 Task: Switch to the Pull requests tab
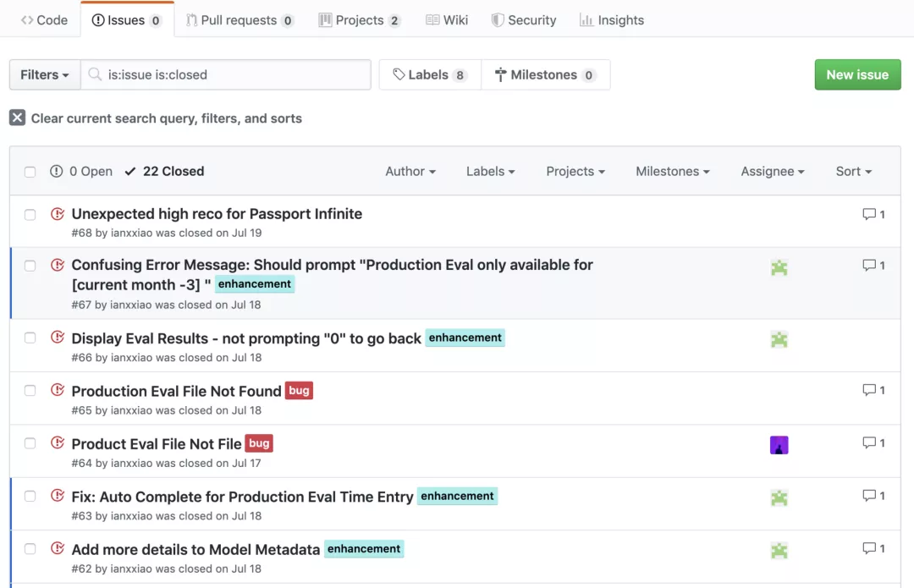point(240,20)
